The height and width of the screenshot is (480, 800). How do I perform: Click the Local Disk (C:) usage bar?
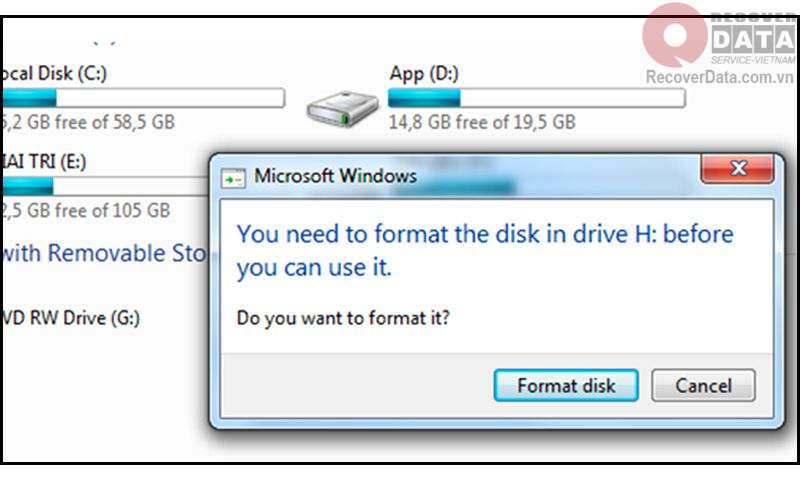(143, 98)
